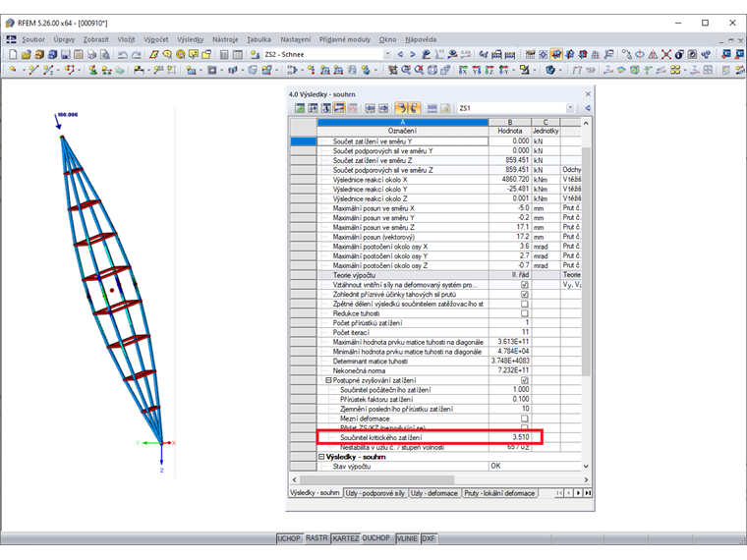Open the Soubor menu
Viewport: 747px width, 560px height.
click(32, 39)
